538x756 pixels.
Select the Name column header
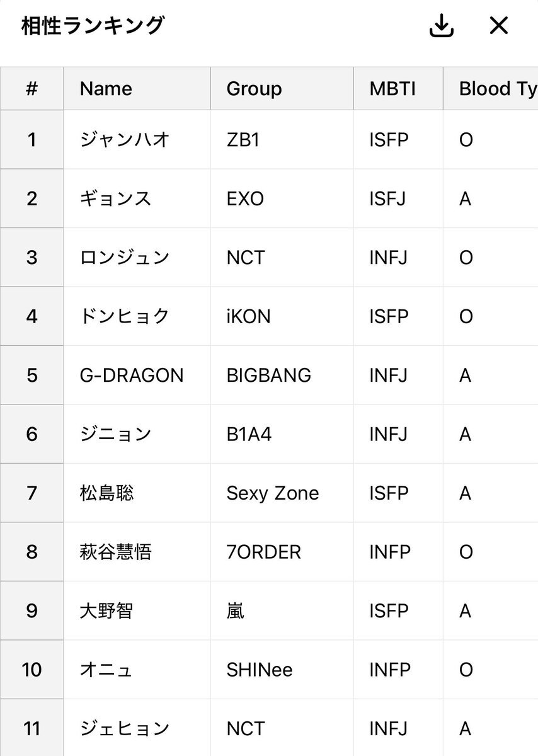pyautogui.click(x=137, y=88)
